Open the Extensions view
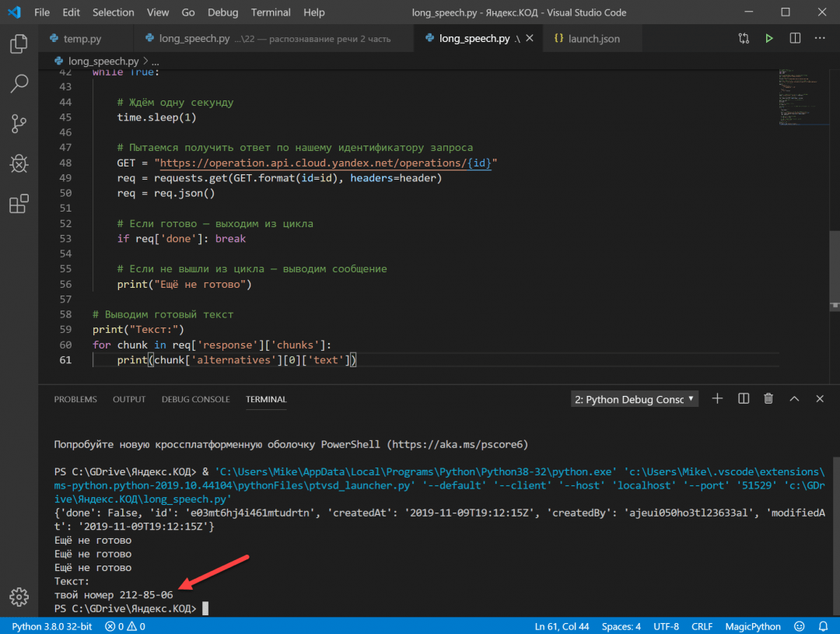 (x=19, y=205)
